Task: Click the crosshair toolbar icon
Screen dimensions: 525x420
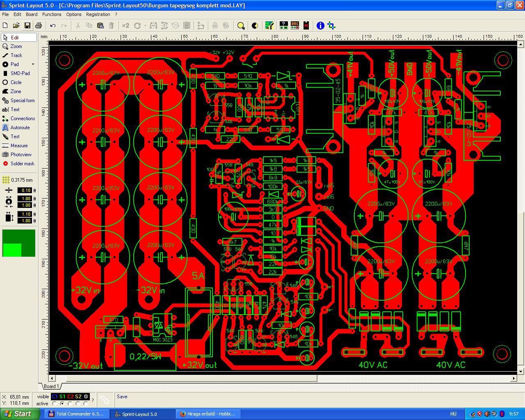Action: coord(331,25)
